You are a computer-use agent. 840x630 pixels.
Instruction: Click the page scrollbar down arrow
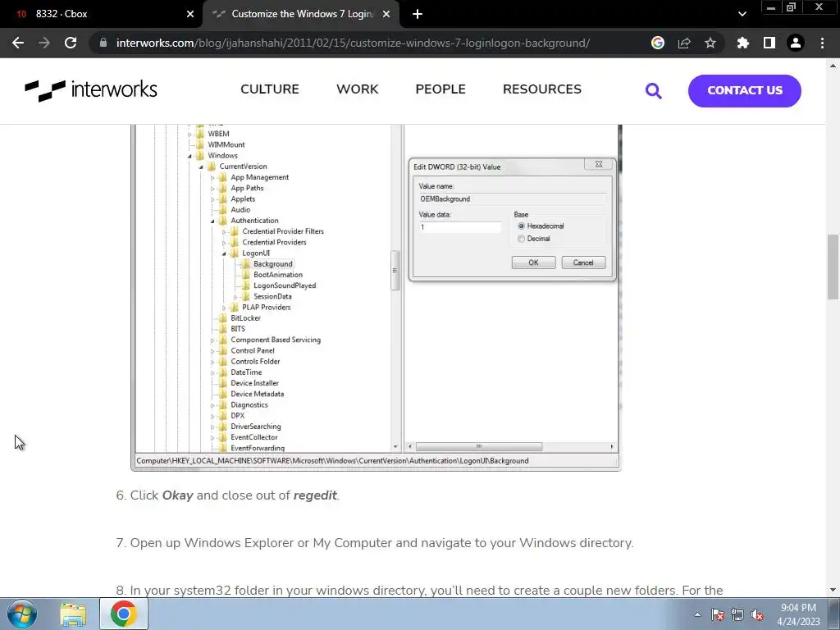click(833, 590)
